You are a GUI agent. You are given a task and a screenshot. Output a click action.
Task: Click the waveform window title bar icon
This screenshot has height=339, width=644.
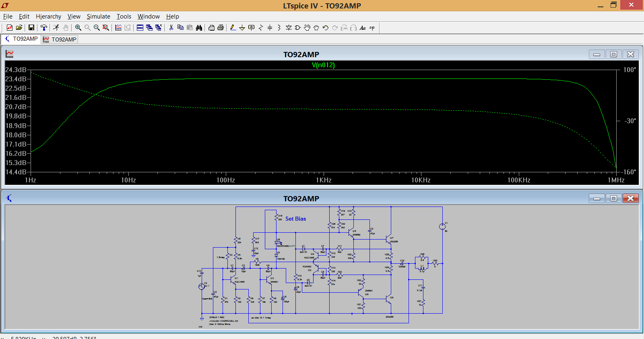9,54
